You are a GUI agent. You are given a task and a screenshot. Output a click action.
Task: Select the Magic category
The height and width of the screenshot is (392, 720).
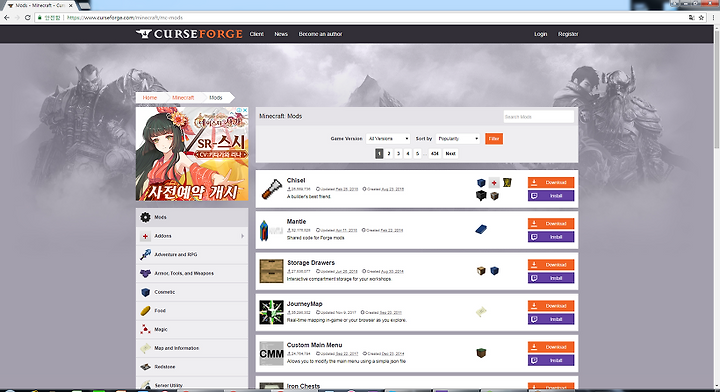pyautogui.click(x=192, y=330)
